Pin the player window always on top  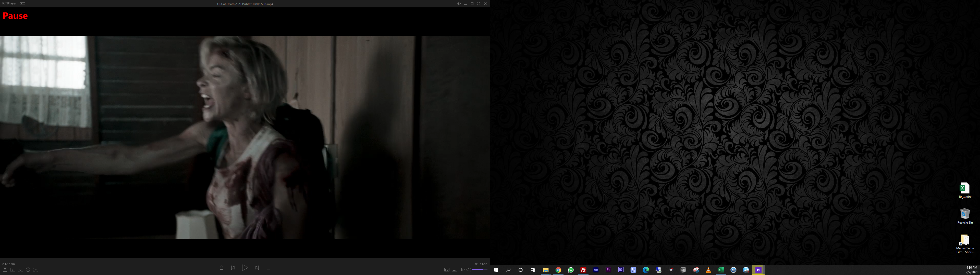pyautogui.click(x=459, y=4)
